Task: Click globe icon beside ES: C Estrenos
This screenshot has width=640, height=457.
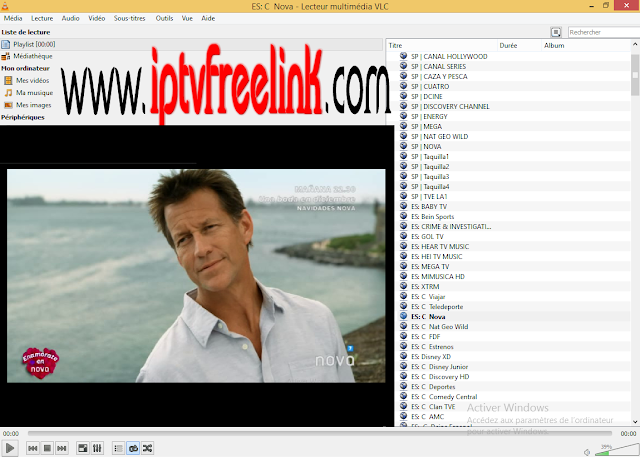Action: coord(403,346)
